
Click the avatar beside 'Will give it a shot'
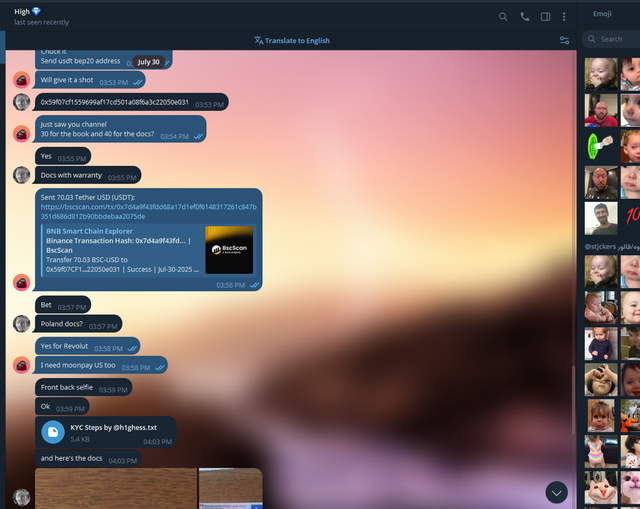click(x=22, y=80)
